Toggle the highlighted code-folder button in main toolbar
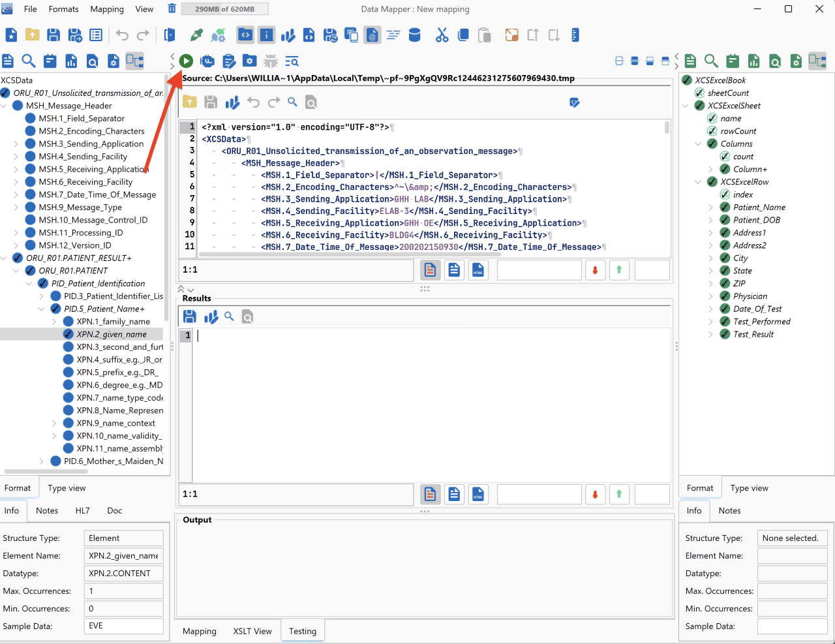The height and width of the screenshot is (644, 835). click(x=245, y=35)
